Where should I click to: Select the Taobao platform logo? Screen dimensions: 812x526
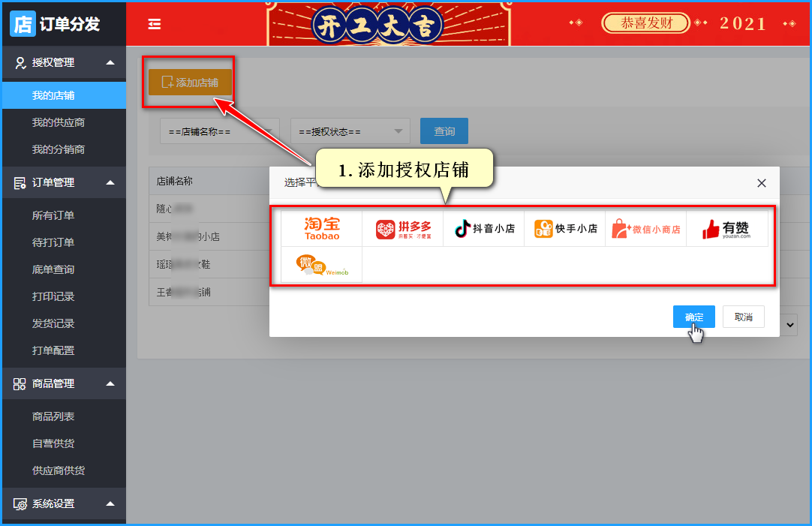(321, 229)
